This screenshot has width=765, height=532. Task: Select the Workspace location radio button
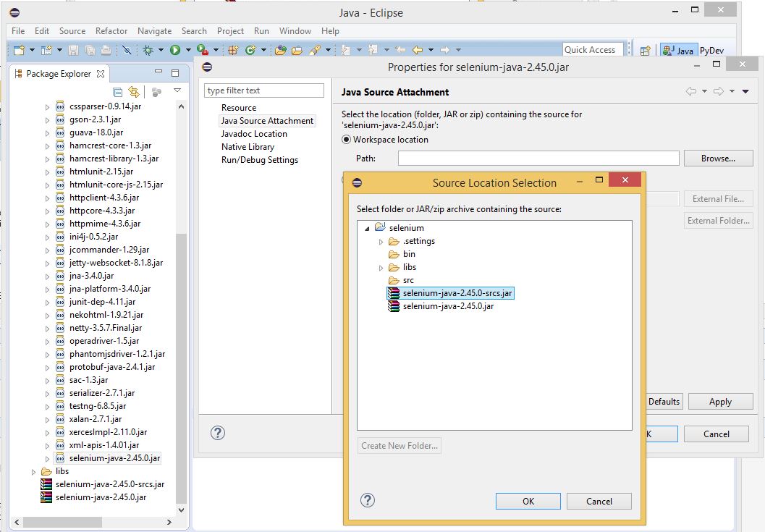click(x=346, y=140)
